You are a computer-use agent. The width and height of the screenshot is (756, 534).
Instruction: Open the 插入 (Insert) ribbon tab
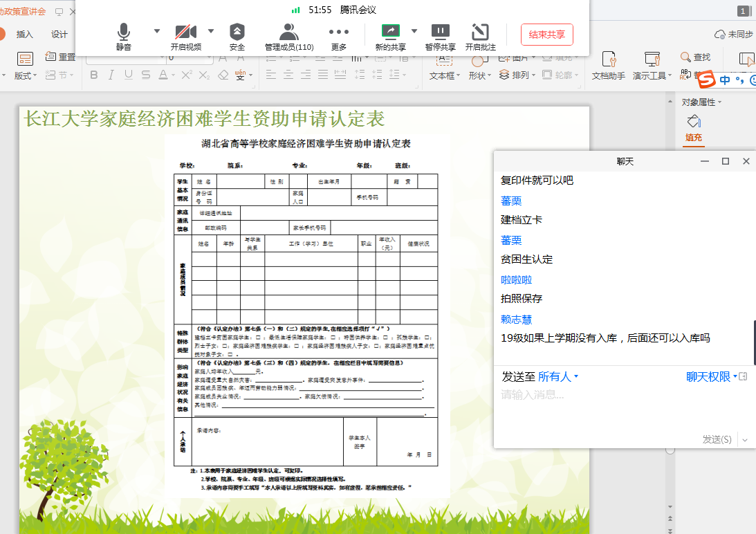[x=25, y=35]
